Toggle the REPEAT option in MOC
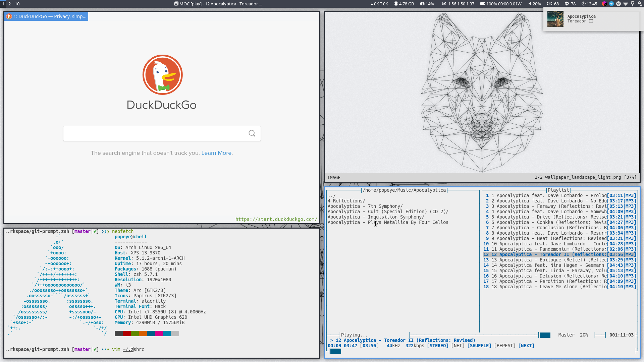Viewport: 644px width, 362px height. (x=504, y=346)
